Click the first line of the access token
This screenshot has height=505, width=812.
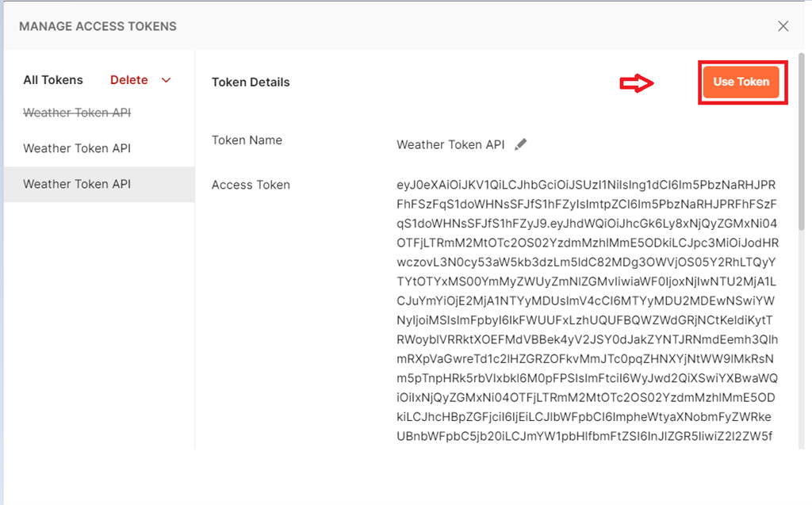coord(586,185)
